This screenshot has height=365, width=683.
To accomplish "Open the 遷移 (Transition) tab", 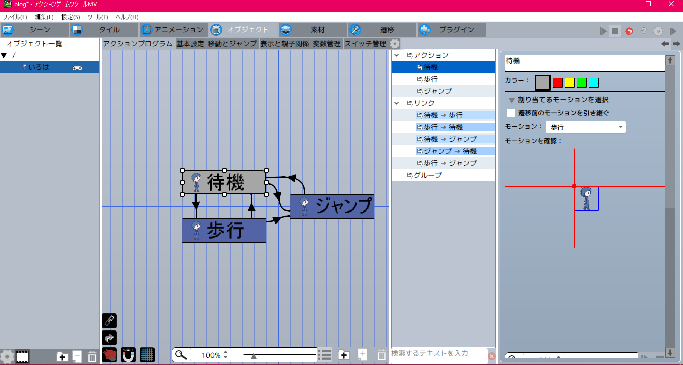I will pyautogui.click(x=382, y=30).
